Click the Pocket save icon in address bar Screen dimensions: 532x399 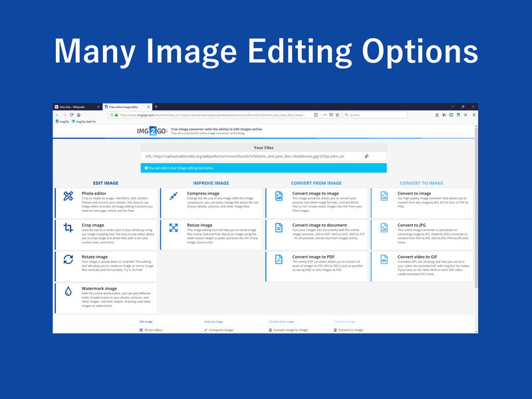pos(331,115)
